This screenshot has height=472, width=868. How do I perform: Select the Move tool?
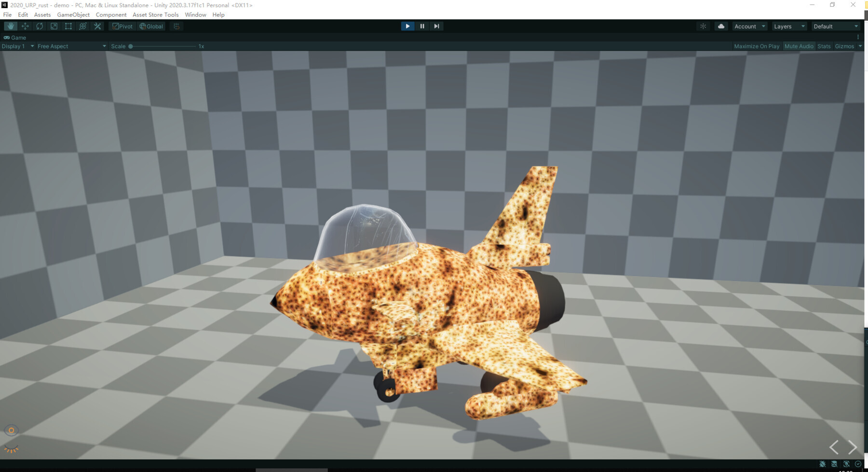pyautogui.click(x=25, y=26)
